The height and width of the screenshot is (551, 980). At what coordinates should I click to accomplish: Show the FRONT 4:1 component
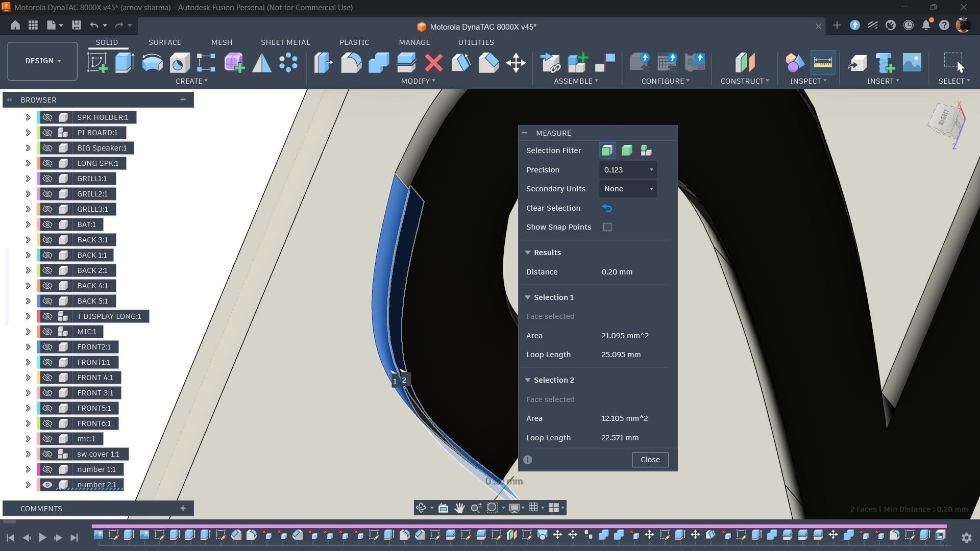click(47, 378)
